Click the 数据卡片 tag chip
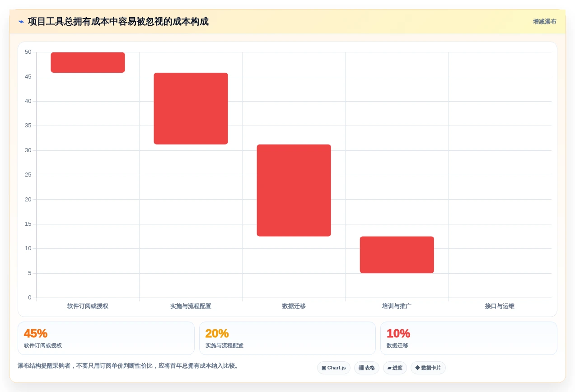 point(428,368)
